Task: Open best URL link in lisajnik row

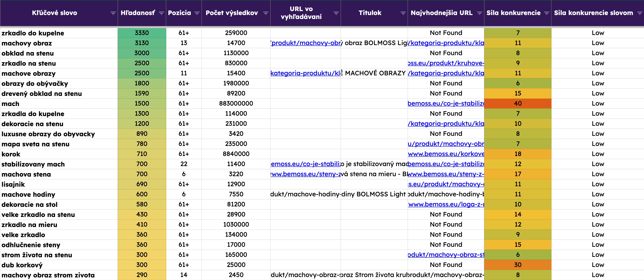Action: pos(446,184)
